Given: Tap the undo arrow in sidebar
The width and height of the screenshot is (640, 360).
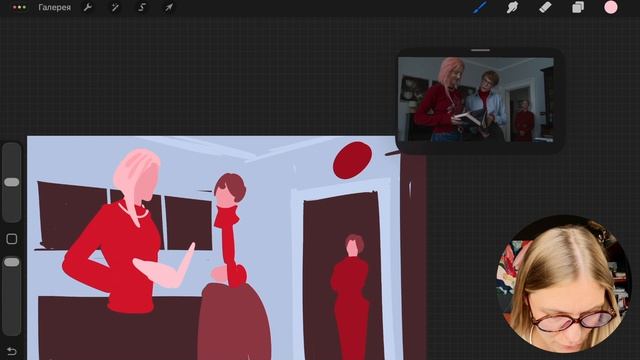Looking at the screenshot, I should click(x=12, y=351).
